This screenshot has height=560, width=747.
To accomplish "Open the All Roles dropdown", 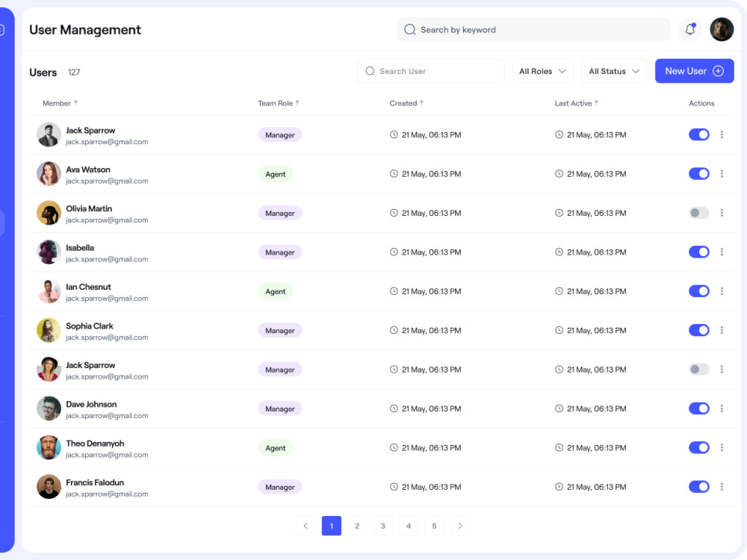I will tap(542, 71).
